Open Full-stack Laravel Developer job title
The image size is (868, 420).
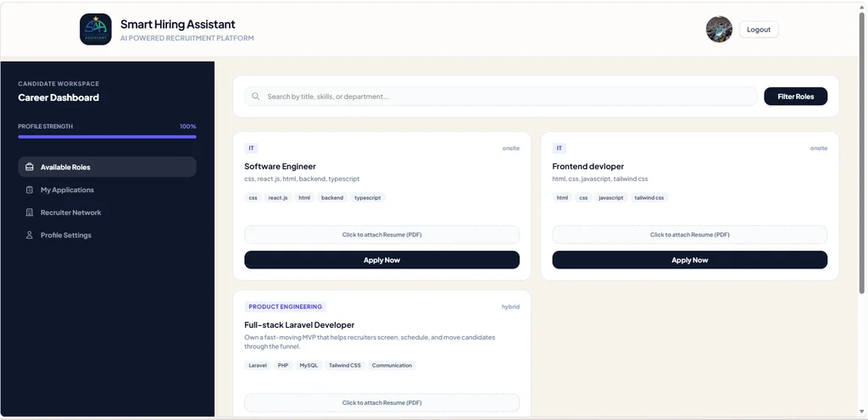click(x=299, y=325)
